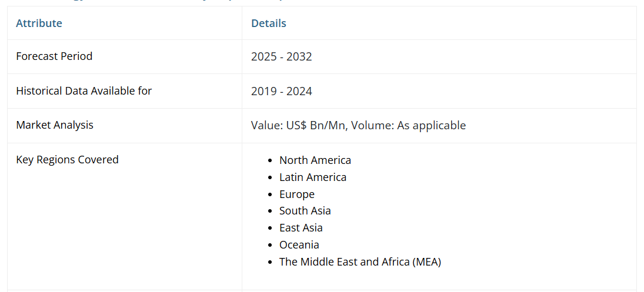644x292 pixels.
Task: Click North America in regions list
Action: click(x=315, y=160)
